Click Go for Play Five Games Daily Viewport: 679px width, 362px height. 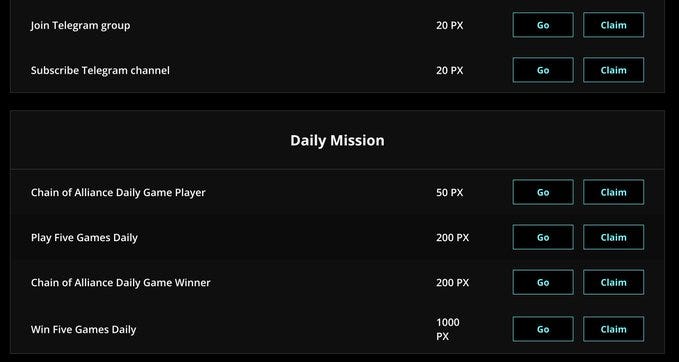(543, 237)
